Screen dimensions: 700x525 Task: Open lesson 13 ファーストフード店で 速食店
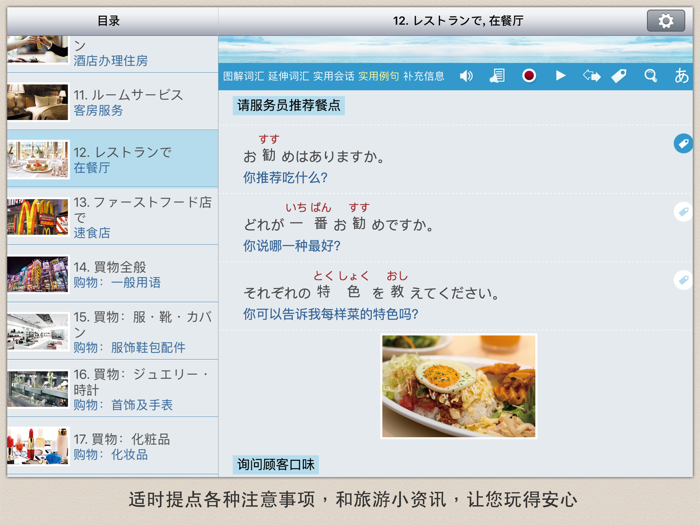(112, 216)
